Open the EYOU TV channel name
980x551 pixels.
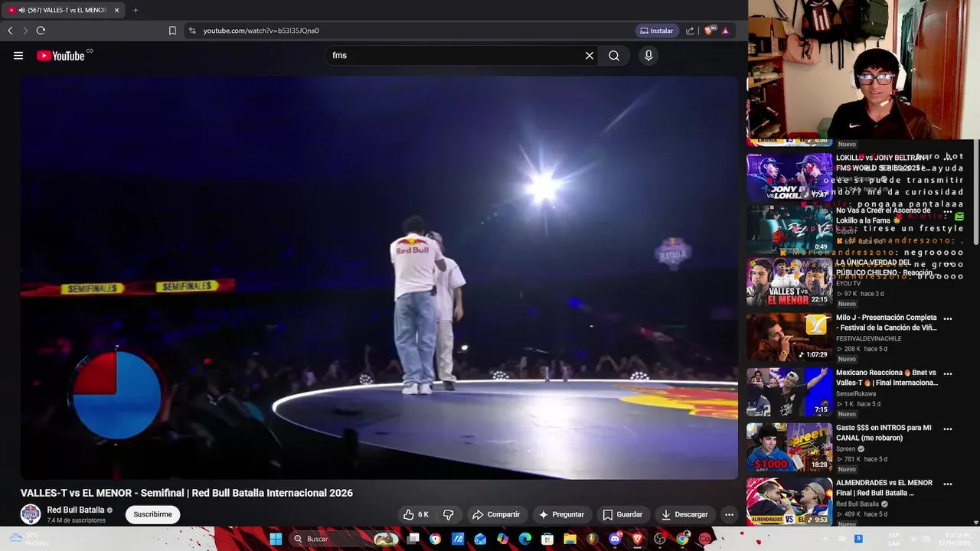point(848,284)
